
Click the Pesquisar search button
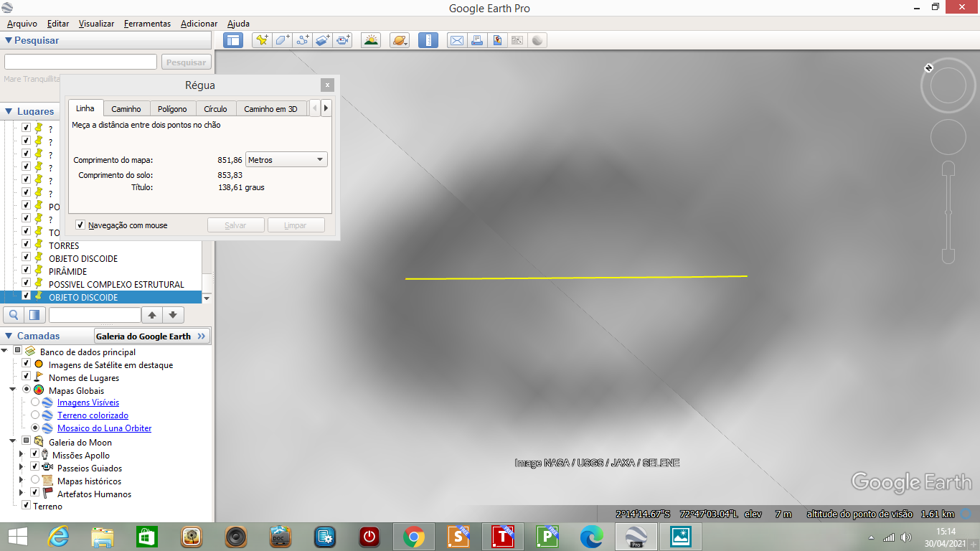click(x=187, y=62)
